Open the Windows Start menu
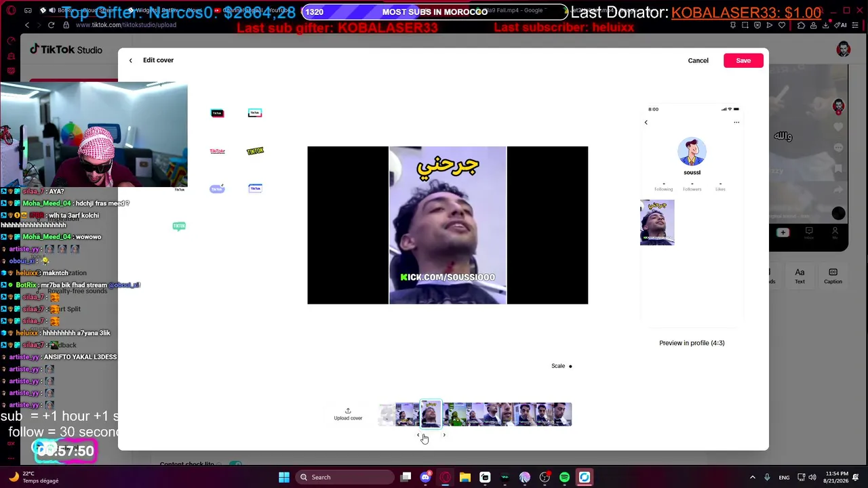 284,477
